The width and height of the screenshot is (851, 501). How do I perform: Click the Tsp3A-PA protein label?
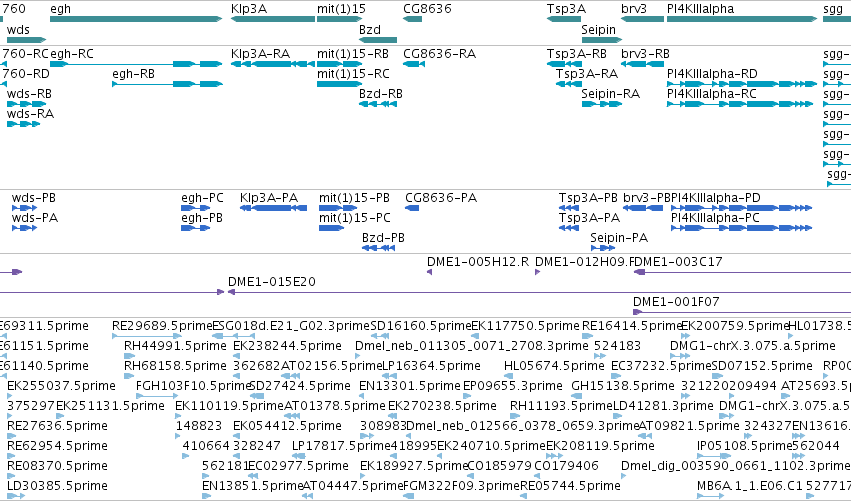click(589, 218)
